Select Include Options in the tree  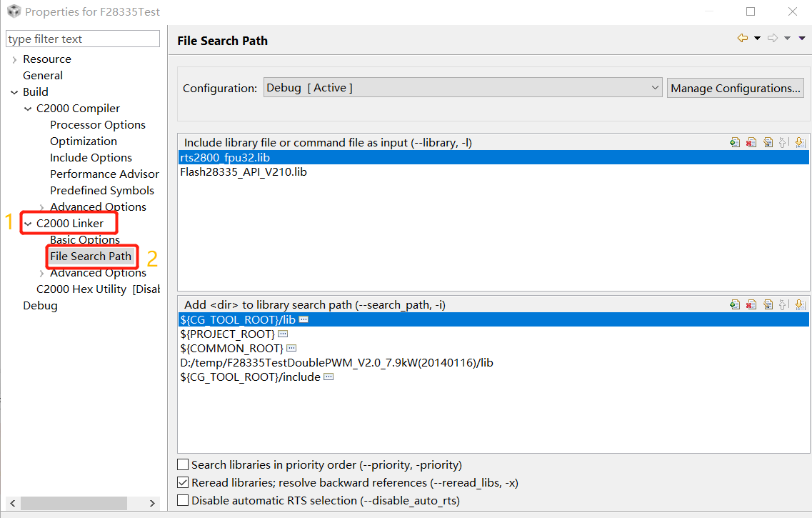point(91,158)
